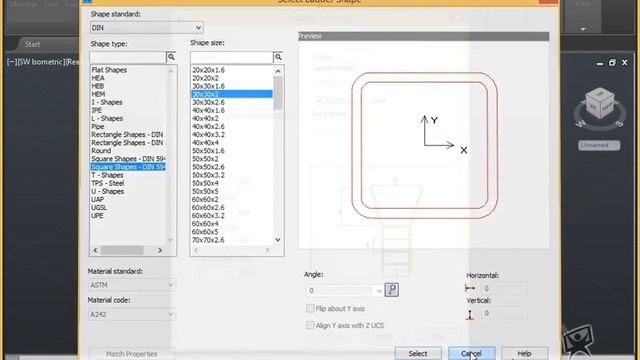Minimize the drawing viewport window
640x360 pixels.
(600, 63)
